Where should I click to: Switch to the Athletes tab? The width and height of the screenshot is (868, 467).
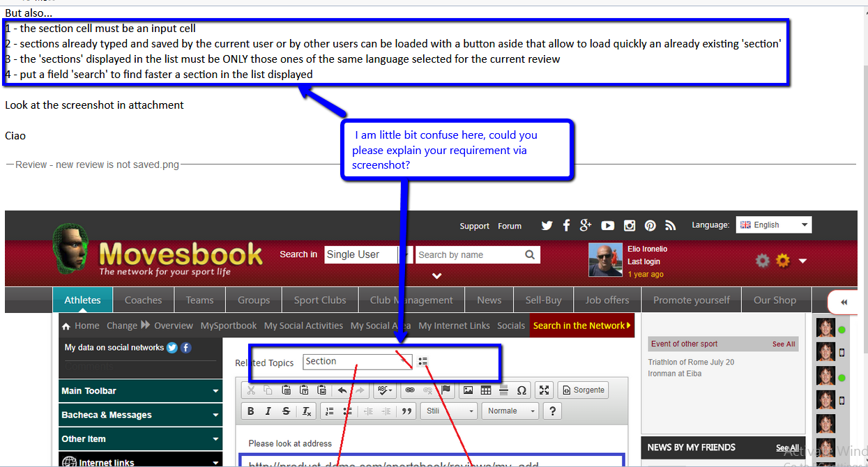click(82, 300)
